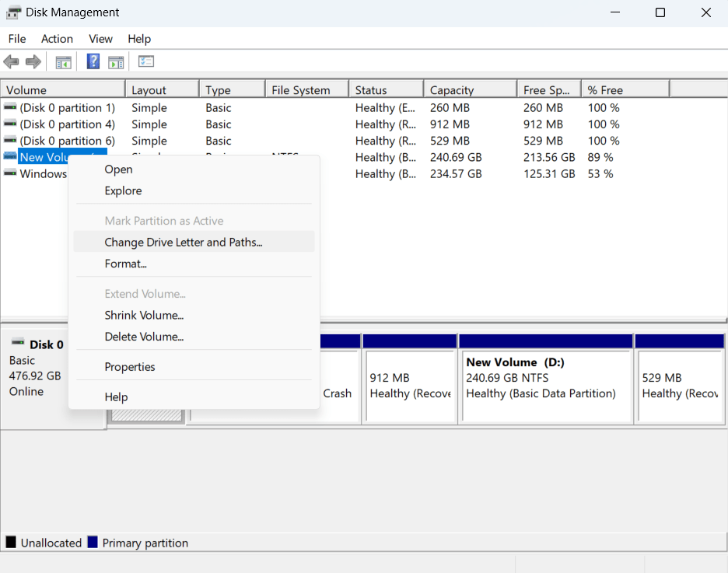
Task: Click the Forward arrow in toolbar
Action: coord(33,62)
